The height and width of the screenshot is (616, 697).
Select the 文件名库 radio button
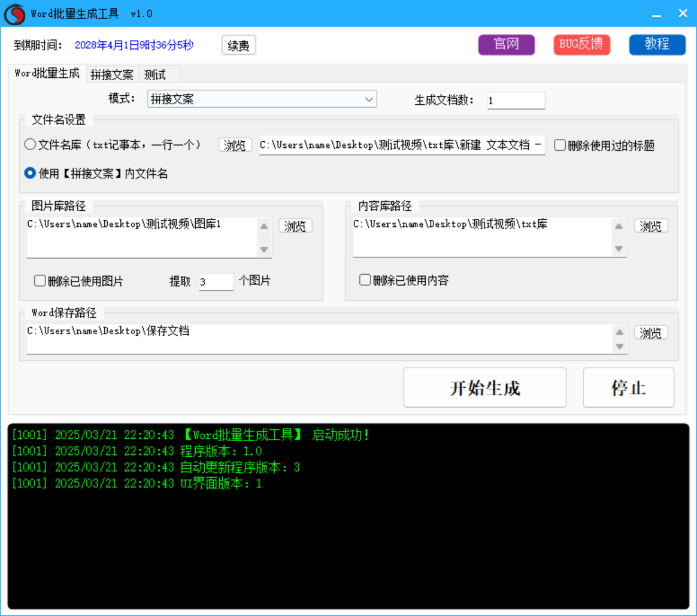tap(30, 144)
